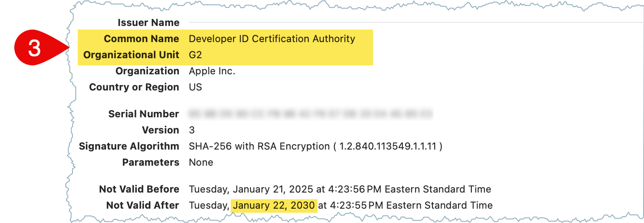Click the Organizational Unit label
This screenshot has width=644, height=223.
131,55
